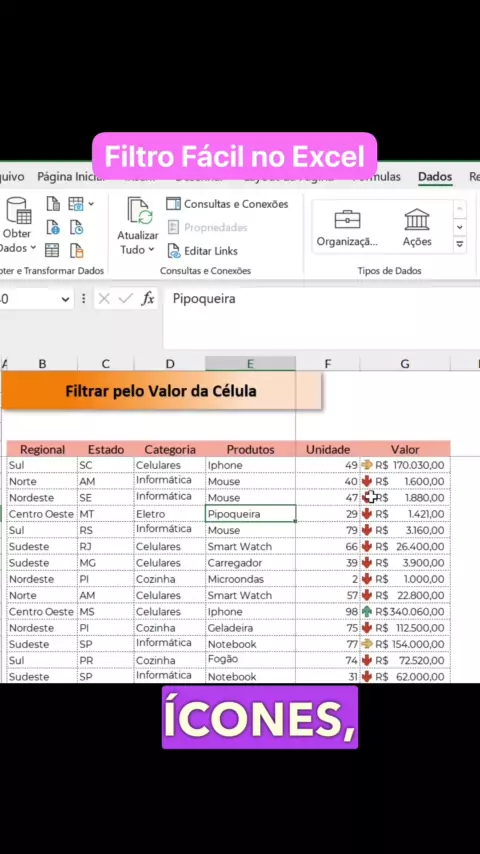Open Consultas e Conexões pane
Image resolution: width=480 pixels, height=854 pixels.
pyautogui.click(x=227, y=204)
